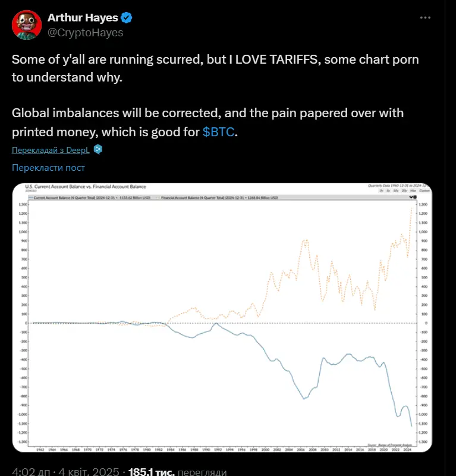Click the 'Перекладай з DeepL' link
Image resolution: width=456 pixels, height=476 pixels.
pos(51,150)
